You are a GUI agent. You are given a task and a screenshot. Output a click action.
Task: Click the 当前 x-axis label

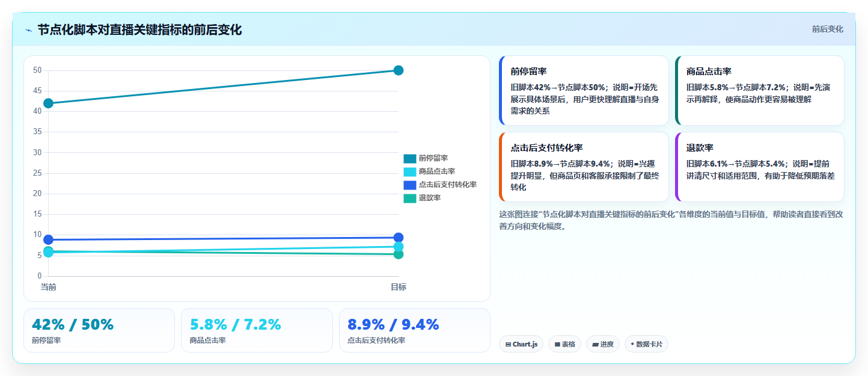click(48, 287)
